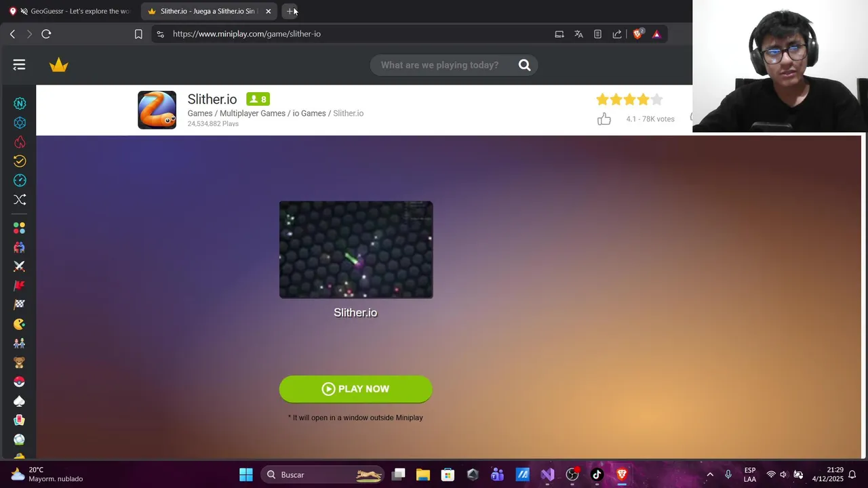Image resolution: width=868 pixels, height=488 pixels.
Task: Click the share page icon
Action: tap(617, 34)
